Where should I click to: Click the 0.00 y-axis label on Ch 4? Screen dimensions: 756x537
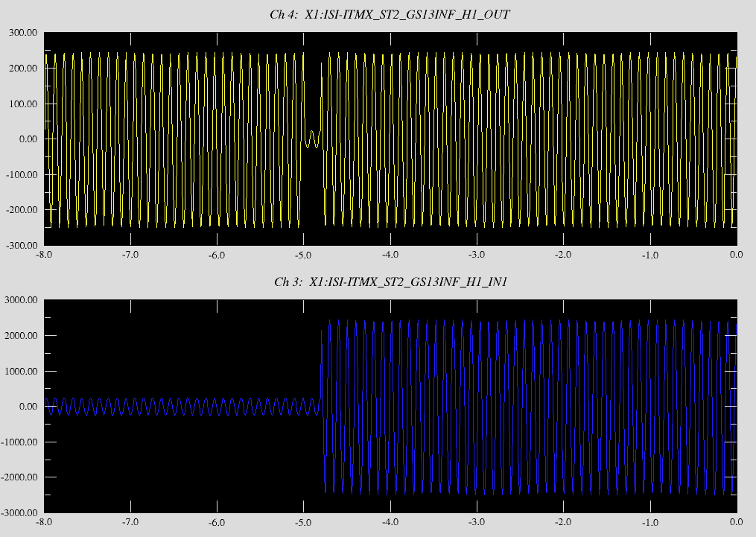[x=28, y=139]
